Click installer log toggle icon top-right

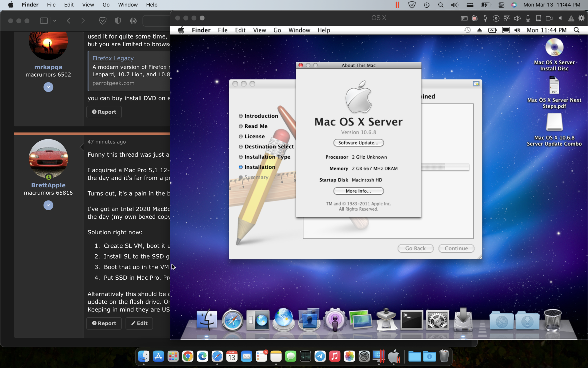(x=476, y=84)
